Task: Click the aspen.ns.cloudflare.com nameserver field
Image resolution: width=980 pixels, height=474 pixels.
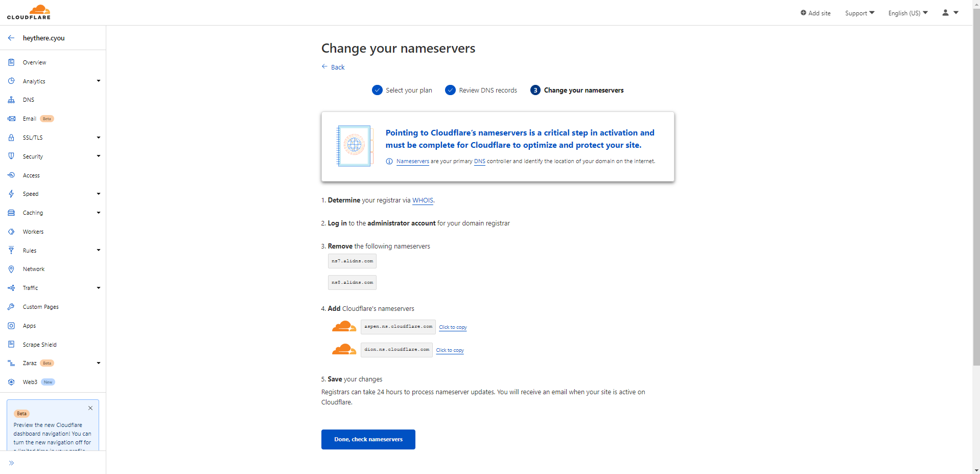Action: 398,326
